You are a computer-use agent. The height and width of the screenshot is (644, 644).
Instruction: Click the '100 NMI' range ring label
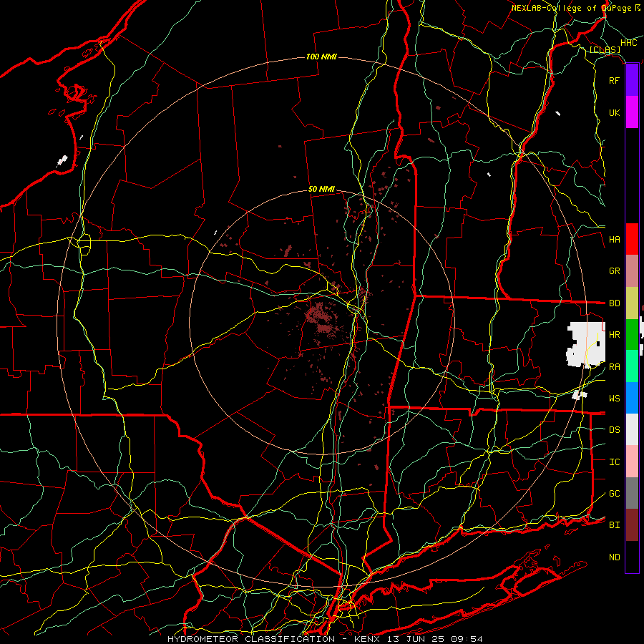click(321, 57)
